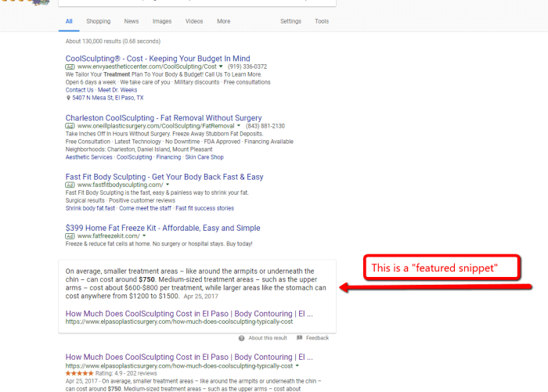Click the star rating 4.9 - 202 reviews
Viewport: 548px width, 392px height.
point(111,373)
